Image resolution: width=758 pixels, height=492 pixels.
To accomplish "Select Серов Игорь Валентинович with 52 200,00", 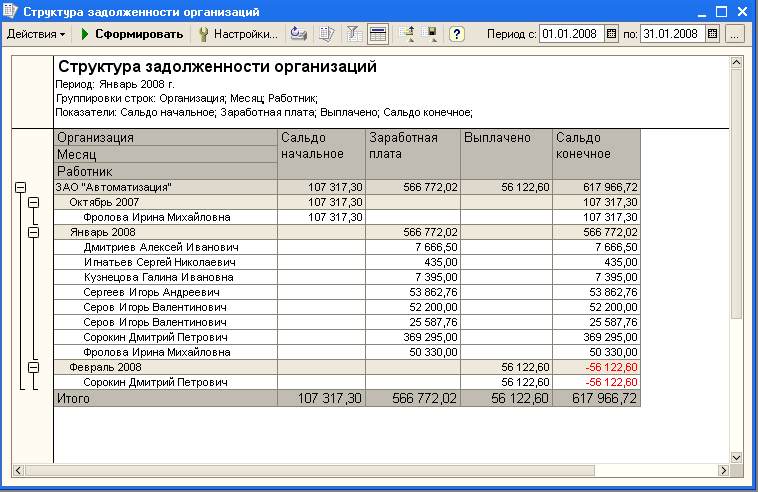I will point(155,307).
